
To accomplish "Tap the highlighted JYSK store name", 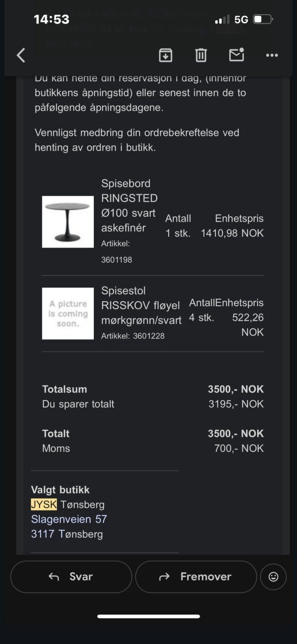I will point(44,504).
